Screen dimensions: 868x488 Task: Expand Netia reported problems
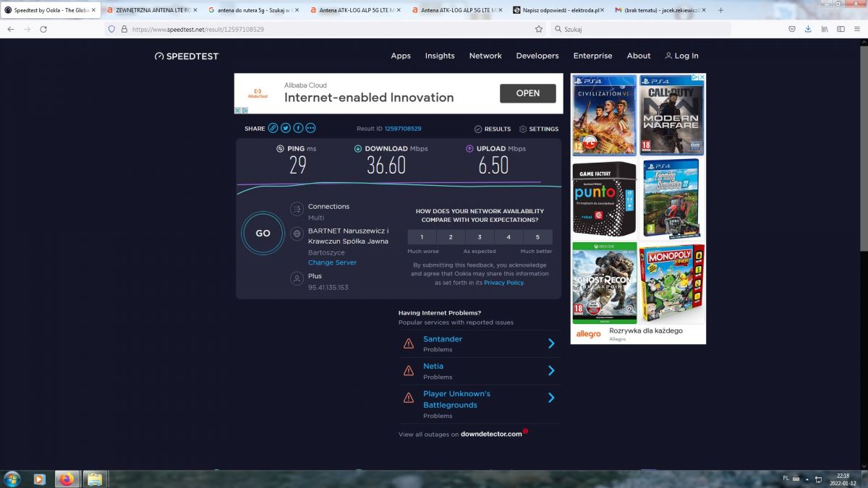pos(550,371)
